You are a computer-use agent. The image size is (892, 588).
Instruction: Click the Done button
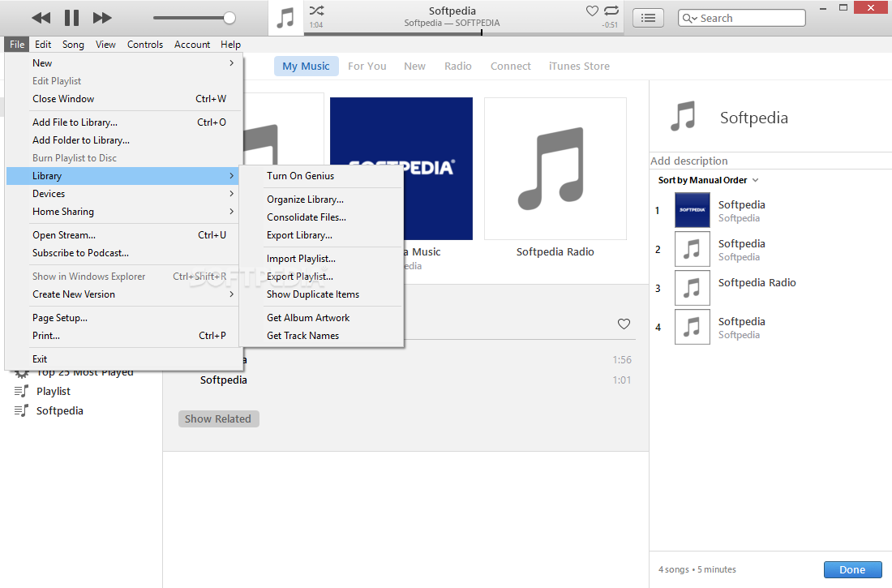pos(853,570)
